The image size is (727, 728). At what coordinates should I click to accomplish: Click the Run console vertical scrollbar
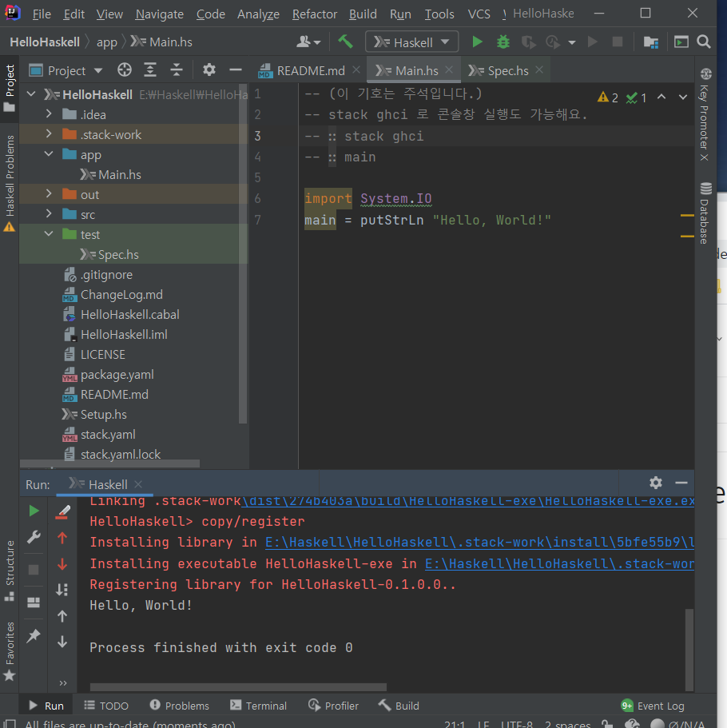[689, 650]
